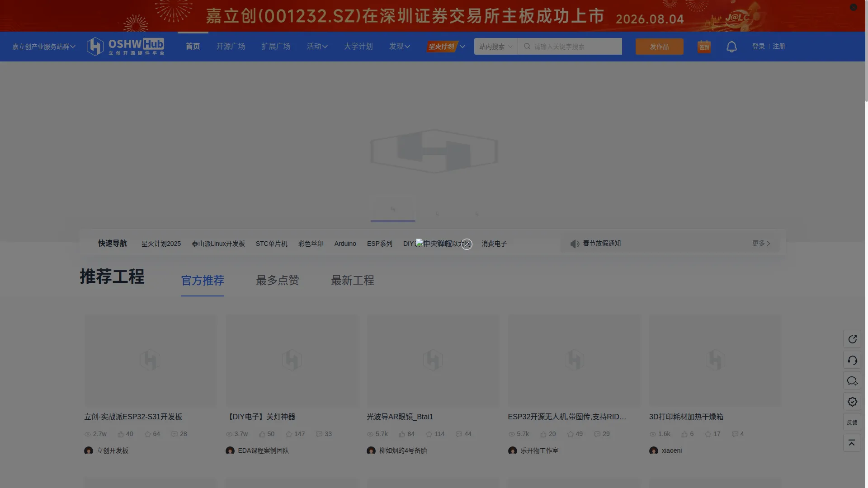Click the OSHWHub logo
The image size is (868, 488).
pyautogui.click(x=125, y=47)
